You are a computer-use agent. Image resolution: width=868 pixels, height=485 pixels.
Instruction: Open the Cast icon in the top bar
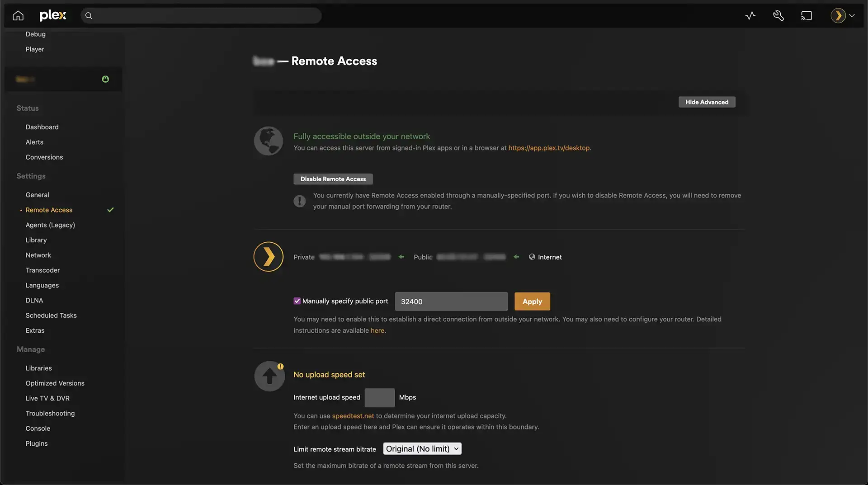pos(807,15)
